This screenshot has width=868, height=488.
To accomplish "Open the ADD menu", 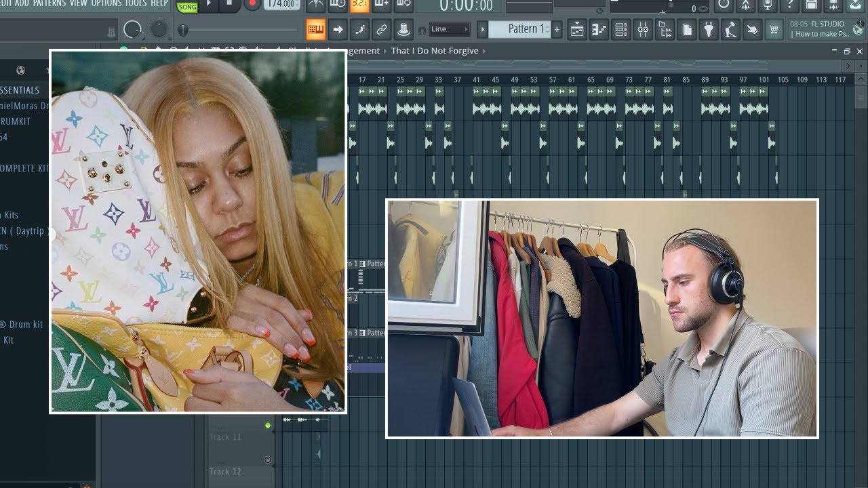I will coord(22,3).
